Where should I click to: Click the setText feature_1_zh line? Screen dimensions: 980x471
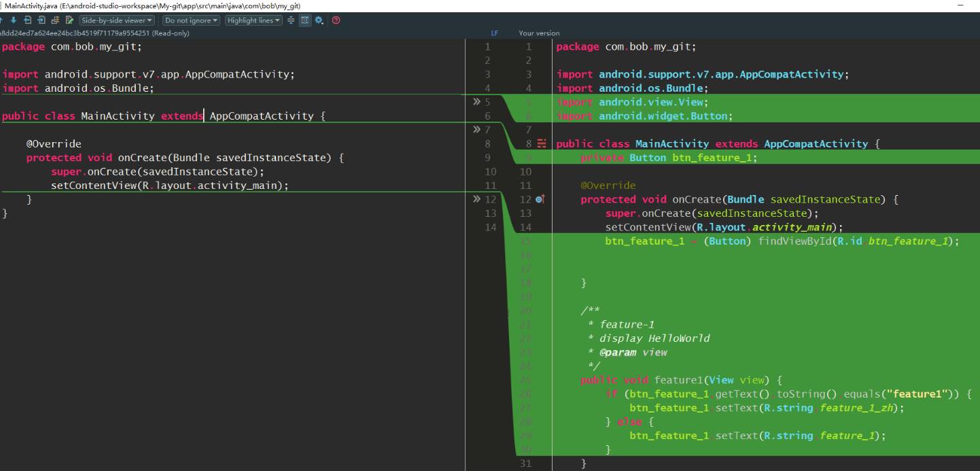coord(767,408)
